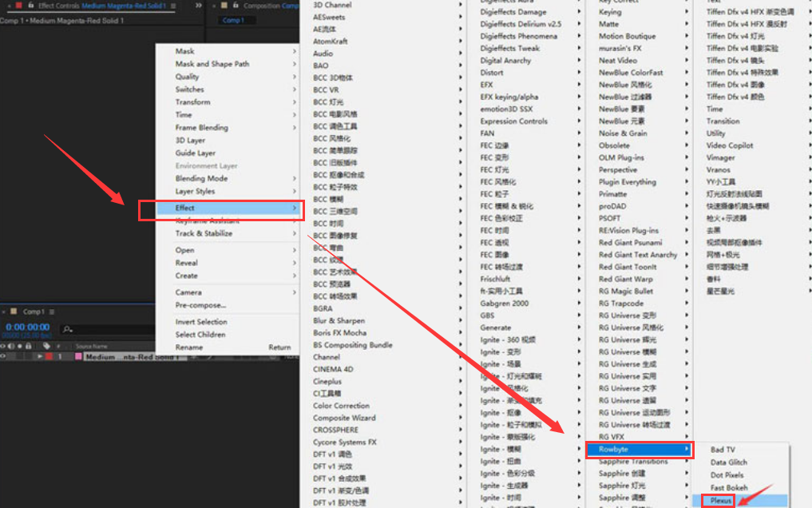Apply the Data Glitch effect
The width and height of the screenshot is (812, 508).
740,462
